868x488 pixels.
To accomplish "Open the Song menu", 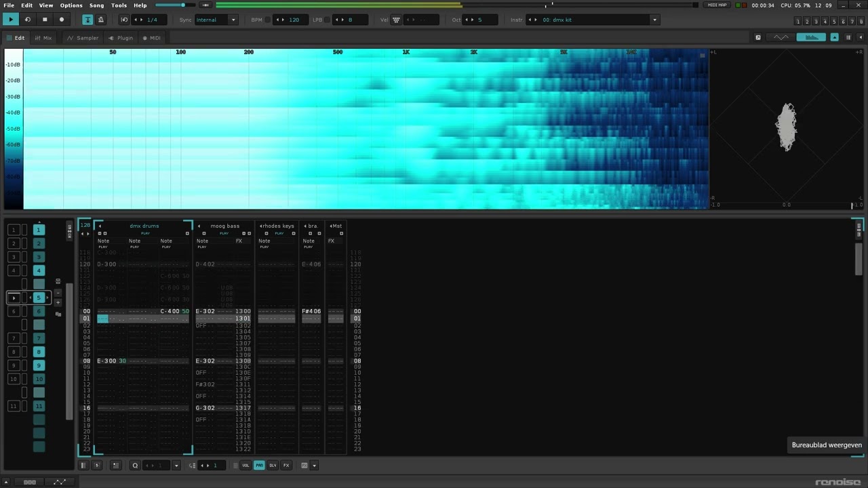I will coord(97,5).
